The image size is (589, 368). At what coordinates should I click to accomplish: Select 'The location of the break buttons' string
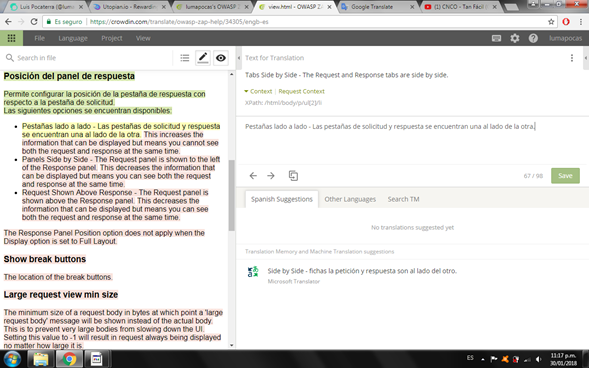click(58, 277)
